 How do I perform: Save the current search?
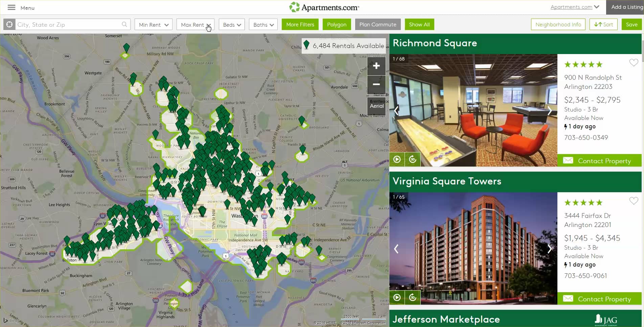pos(631,24)
